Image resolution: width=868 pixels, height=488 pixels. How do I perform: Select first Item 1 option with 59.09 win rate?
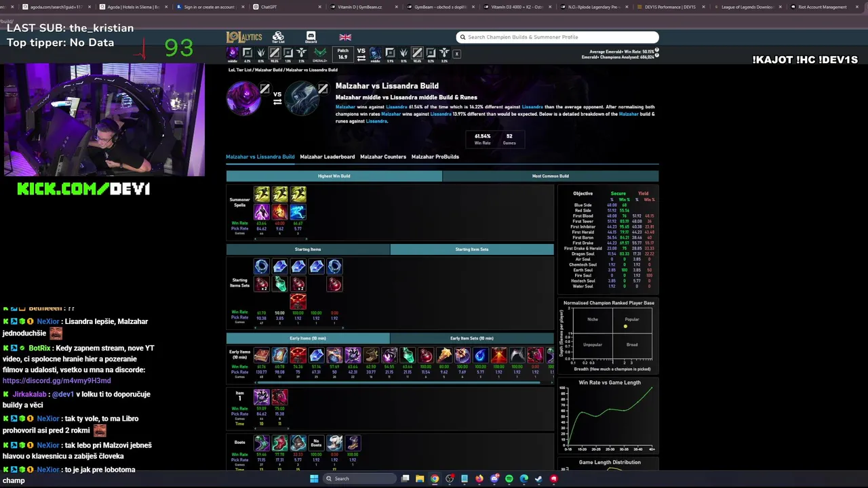coord(262,397)
